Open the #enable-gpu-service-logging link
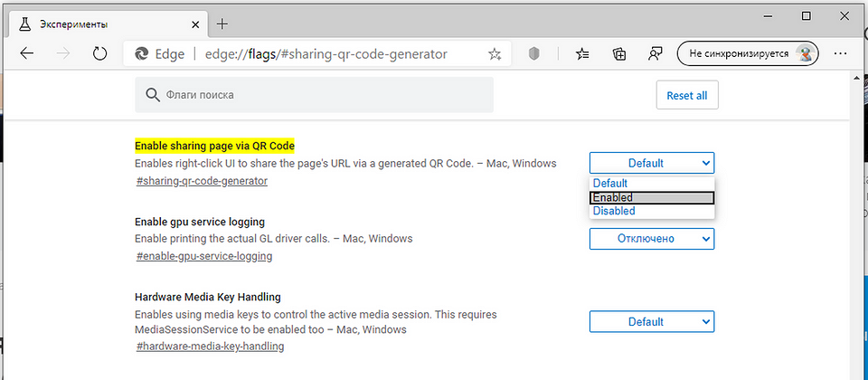Screen dimensions: 868x380 click(203, 256)
